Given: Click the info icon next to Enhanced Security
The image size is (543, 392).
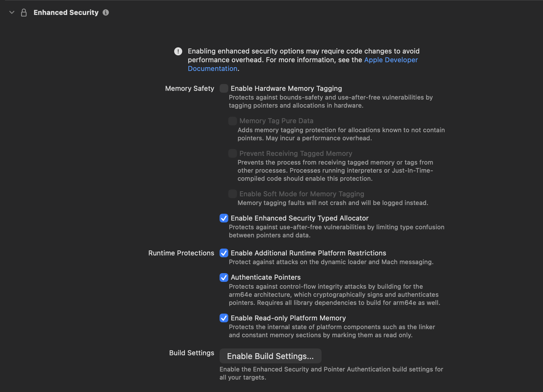Looking at the screenshot, I should point(106,12).
